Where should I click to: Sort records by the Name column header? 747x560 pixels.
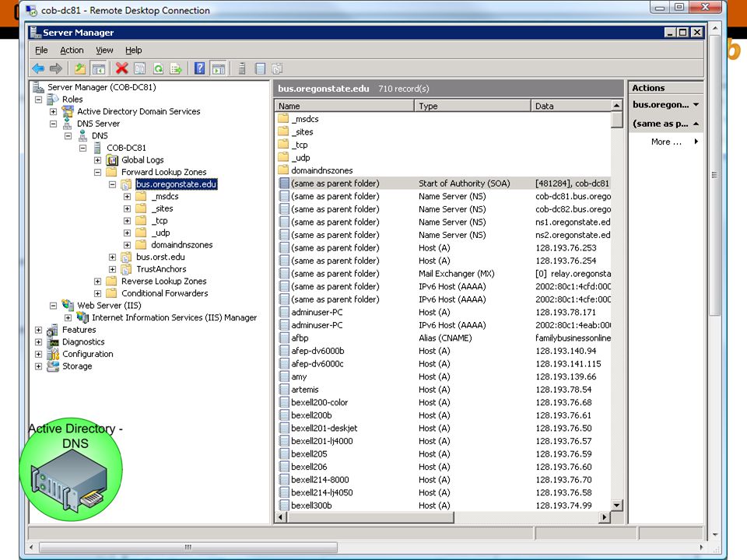[345, 106]
